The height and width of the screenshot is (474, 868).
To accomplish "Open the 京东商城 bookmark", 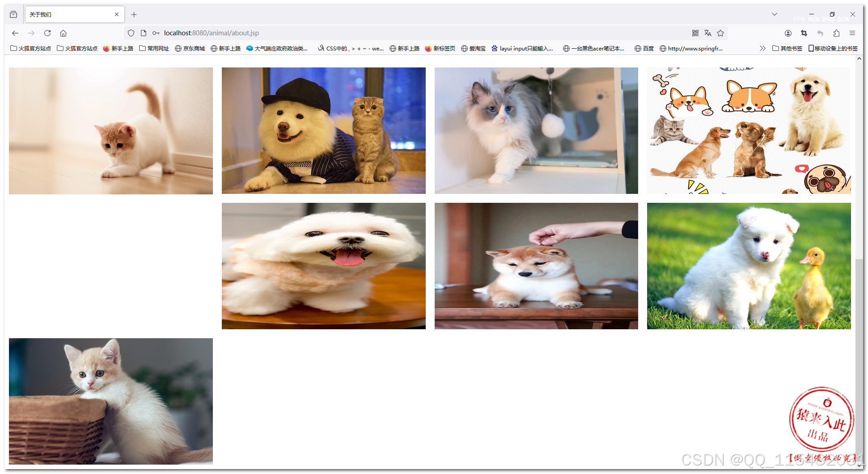I will click(190, 48).
